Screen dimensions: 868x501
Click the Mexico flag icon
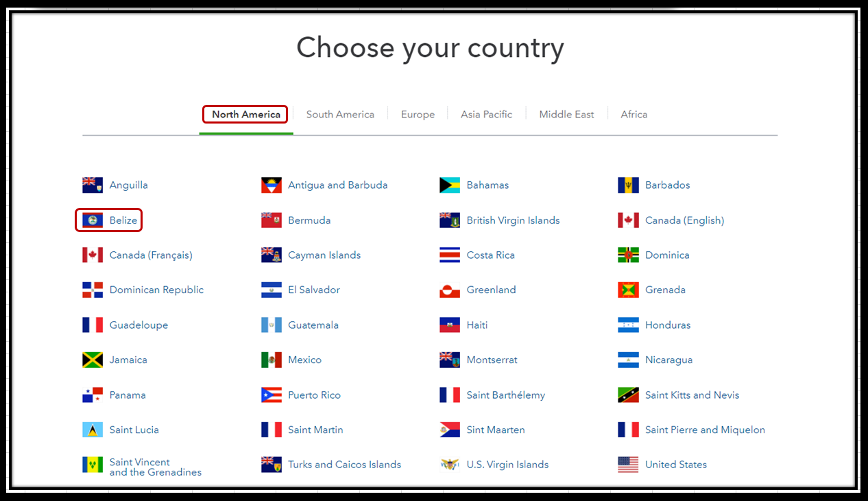click(272, 360)
